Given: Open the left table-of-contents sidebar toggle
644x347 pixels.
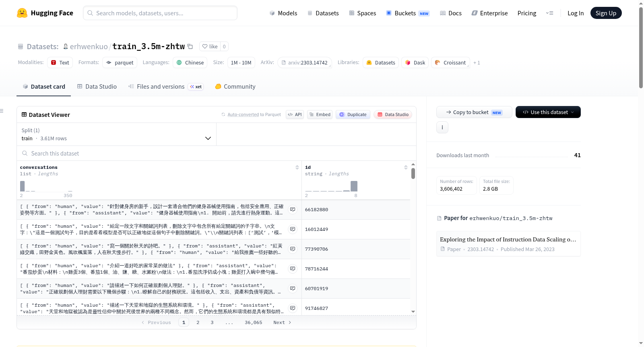Looking at the screenshot, I should point(2,111).
